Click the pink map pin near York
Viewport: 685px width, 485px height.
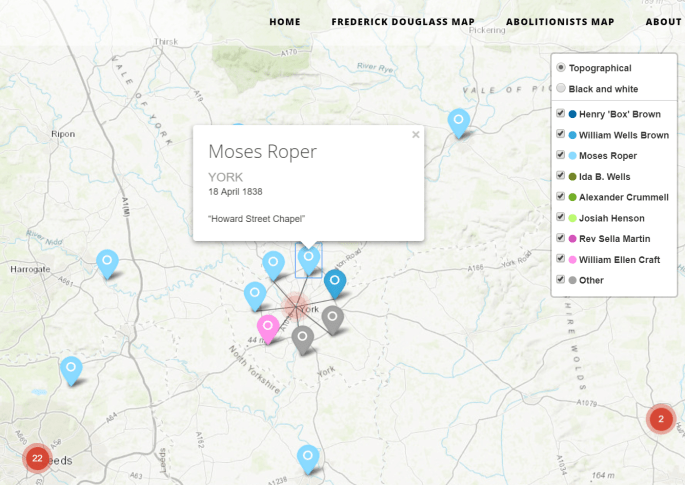[x=267, y=327]
